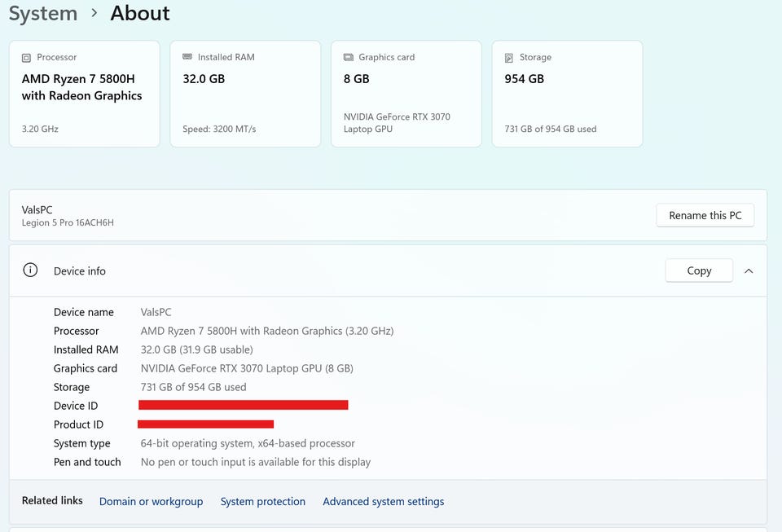Image resolution: width=782 pixels, height=532 pixels.
Task: Open the Installed RAM summary card
Action: pyautogui.click(x=245, y=94)
